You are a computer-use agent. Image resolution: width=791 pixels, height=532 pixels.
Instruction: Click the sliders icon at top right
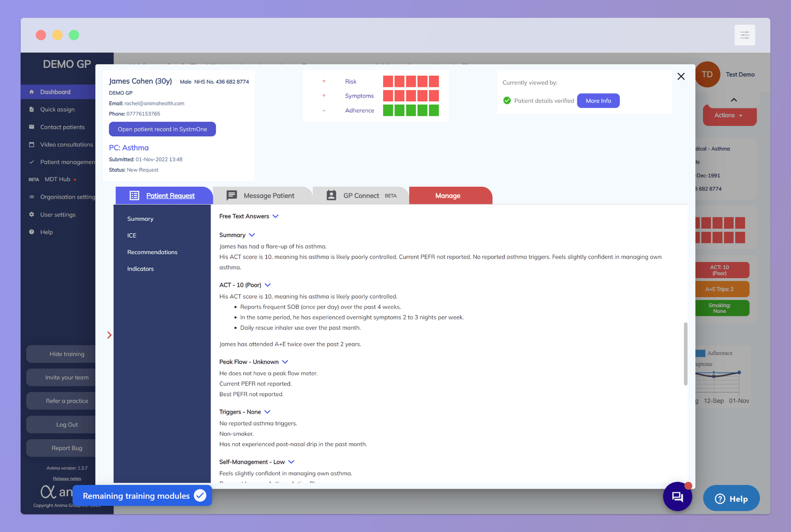745,35
